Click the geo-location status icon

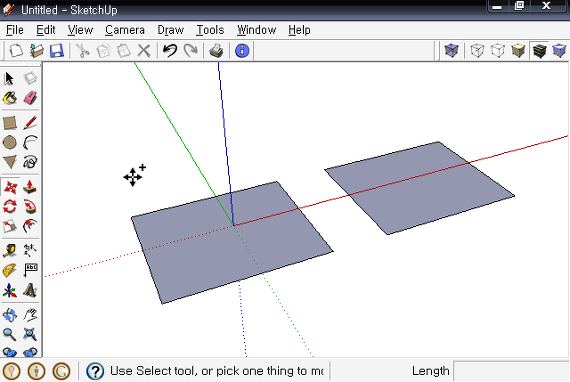pyautogui.click(x=12, y=371)
